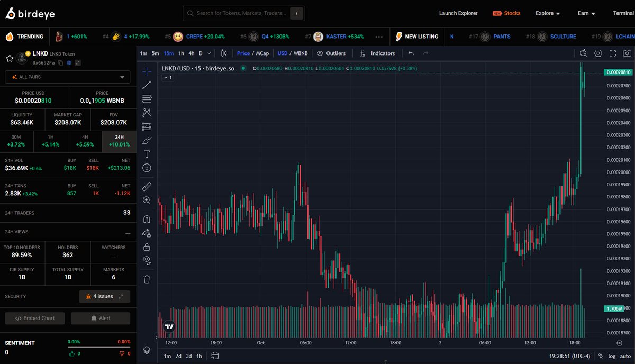Select the 7d date range

(178, 356)
